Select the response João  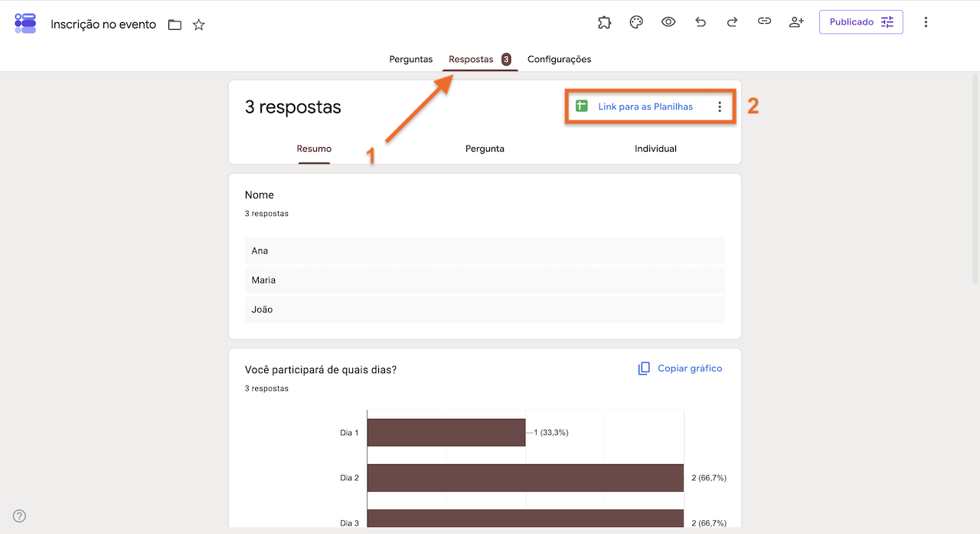[485, 310]
